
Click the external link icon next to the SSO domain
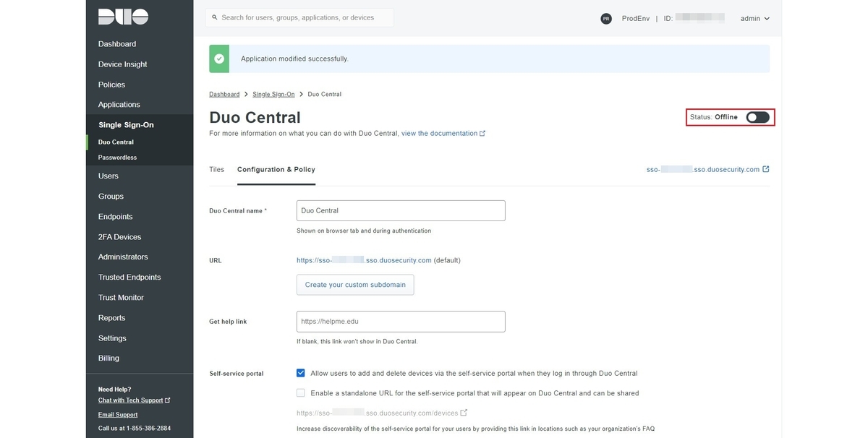click(x=766, y=170)
